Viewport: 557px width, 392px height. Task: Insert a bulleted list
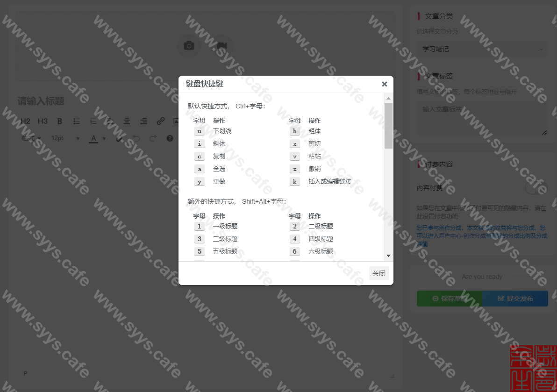point(77,121)
